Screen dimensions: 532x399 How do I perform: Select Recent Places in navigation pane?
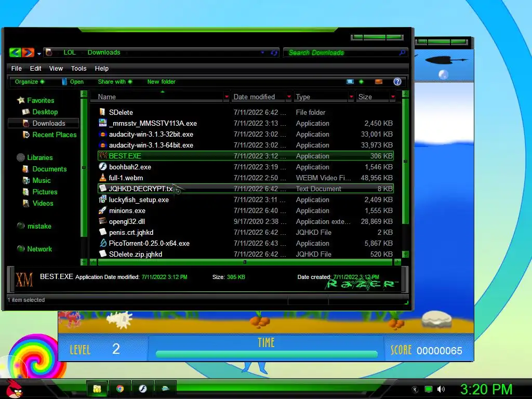54,135
